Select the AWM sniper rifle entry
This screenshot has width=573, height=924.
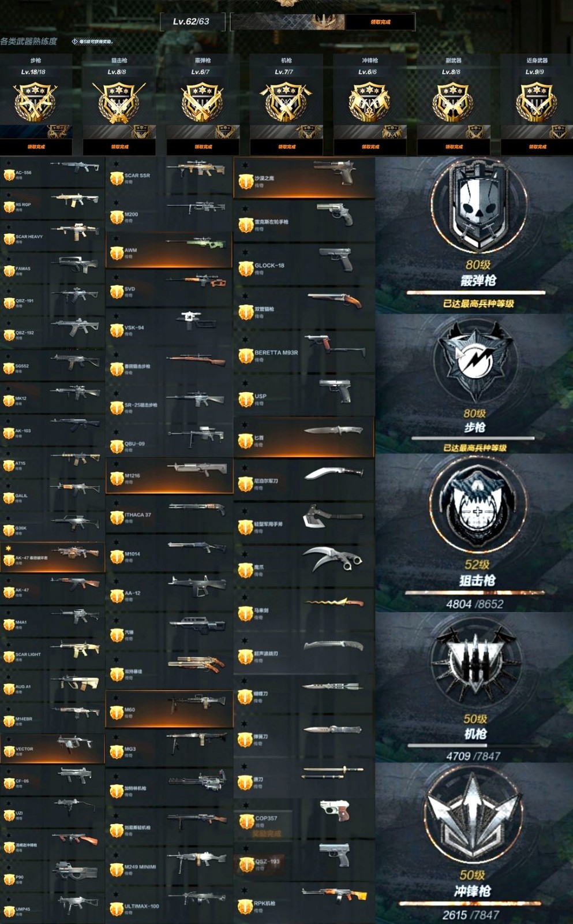169,250
